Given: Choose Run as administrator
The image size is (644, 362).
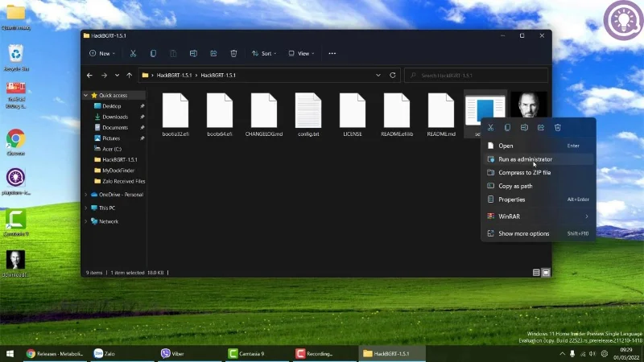Looking at the screenshot, I should (x=539, y=159).
